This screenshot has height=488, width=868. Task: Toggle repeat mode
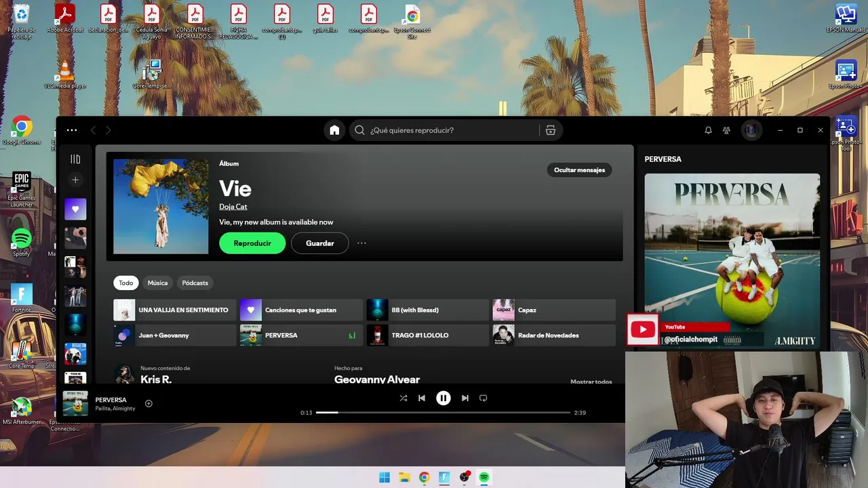point(484,398)
